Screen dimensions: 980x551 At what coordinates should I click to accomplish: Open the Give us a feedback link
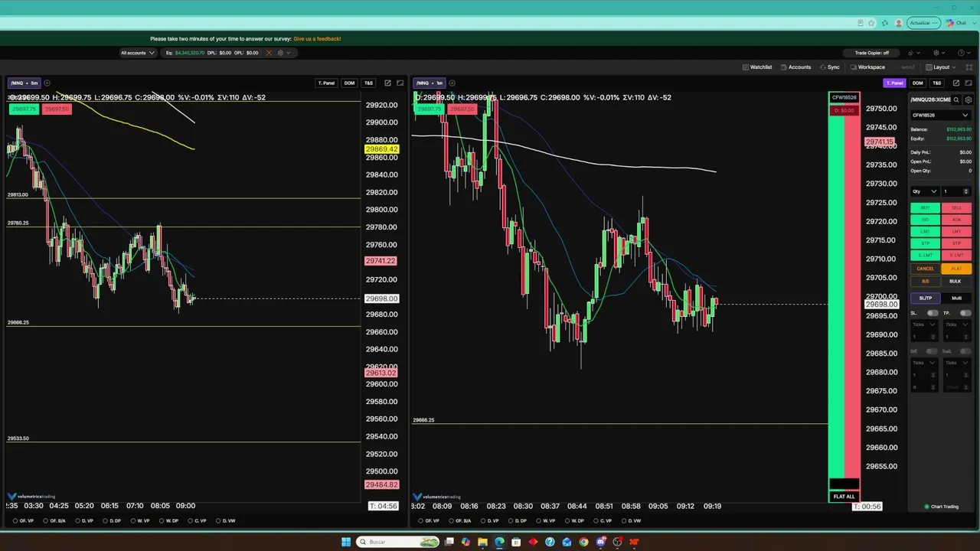click(x=317, y=38)
